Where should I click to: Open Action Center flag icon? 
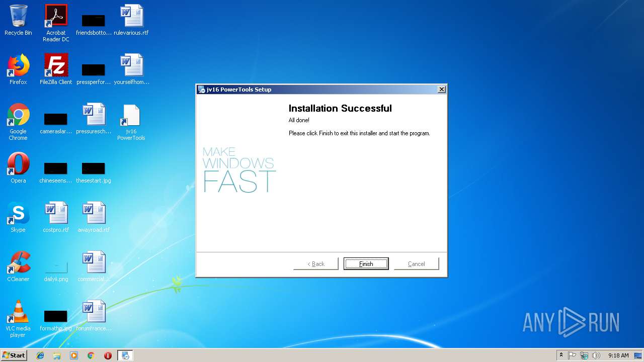click(572, 355)
